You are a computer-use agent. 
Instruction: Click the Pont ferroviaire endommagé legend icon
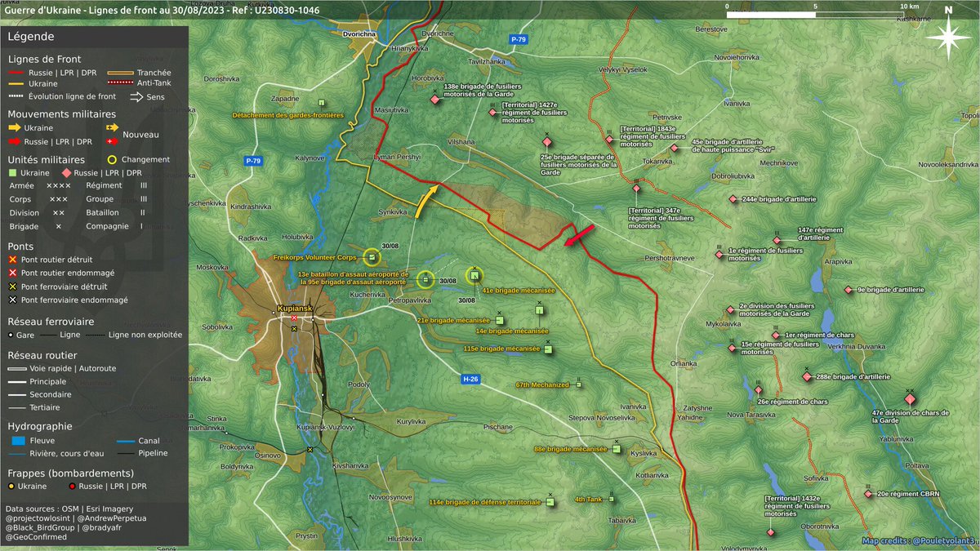pos(12,300)
